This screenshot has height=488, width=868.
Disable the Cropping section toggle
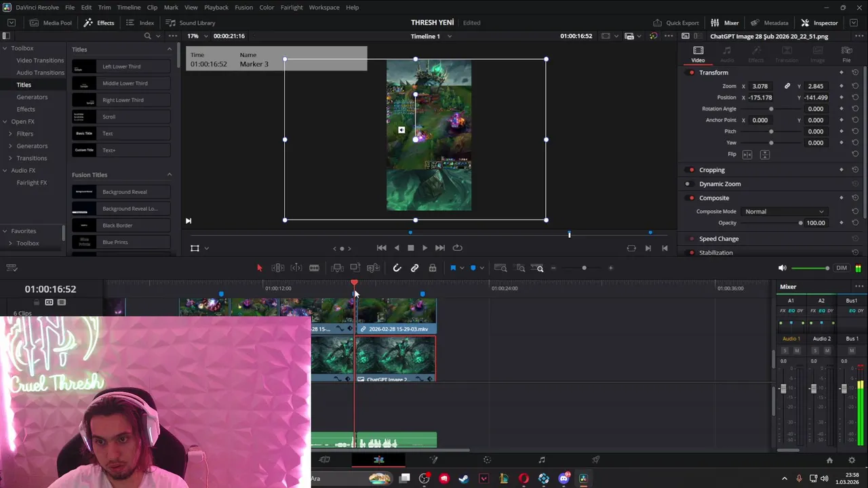[691, 170]
